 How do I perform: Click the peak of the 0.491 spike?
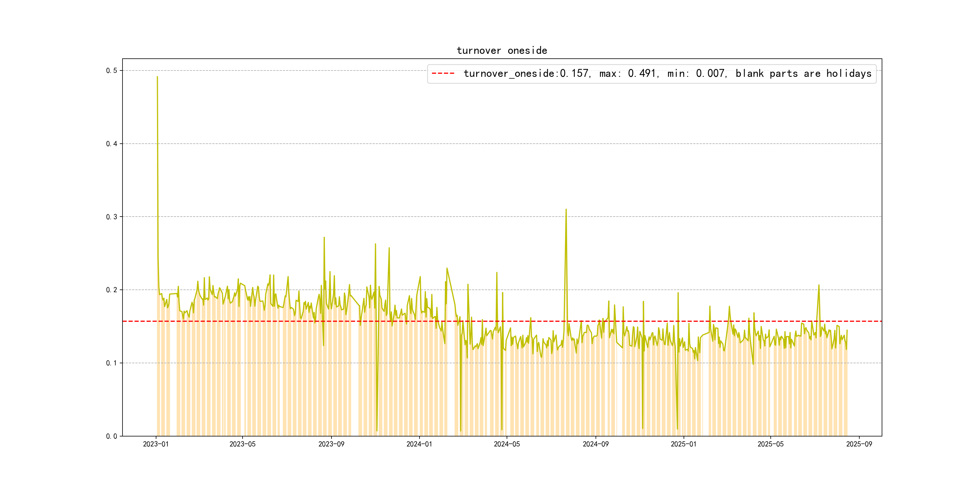[x=157, y=77]
